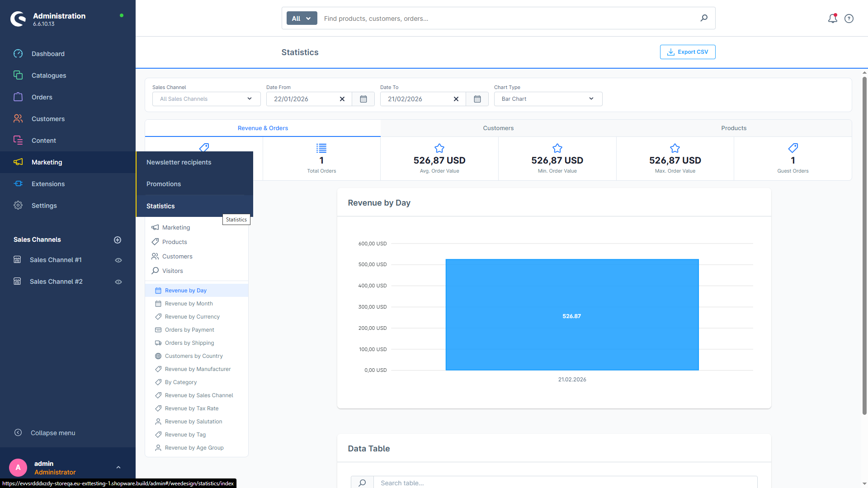The image size is (868, 488).
Task: Open the Chart Type dropdown
Action: pos(547,99)
